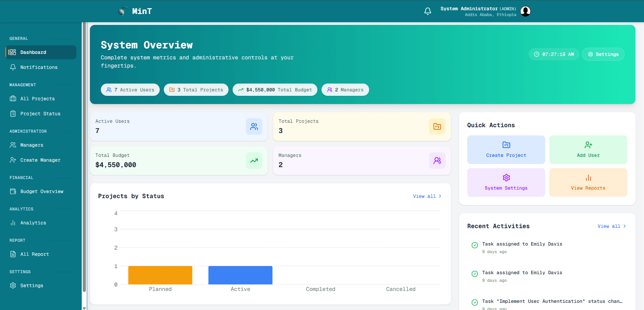The width and height of the screenshot is (644, 310).
Task: Open All Projects in sidebar
Action: (x=37, y=99)
